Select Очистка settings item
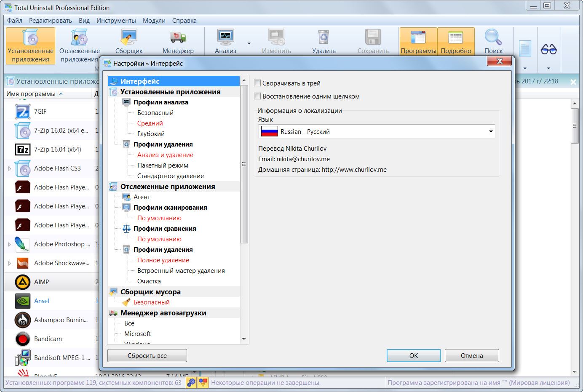583x392 pixels. pos(149,281)
